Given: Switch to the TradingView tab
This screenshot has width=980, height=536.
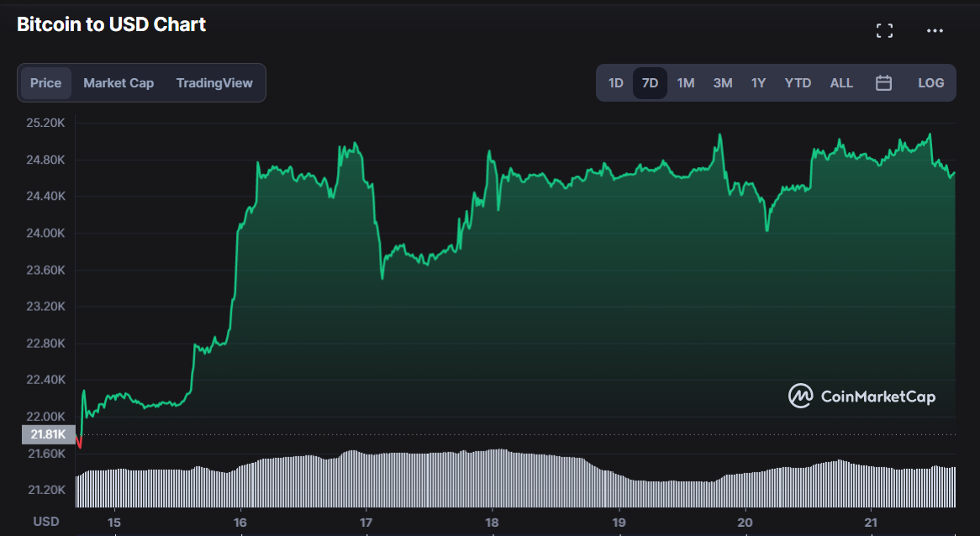Looking at the screenshot, I should click(214, 82).
